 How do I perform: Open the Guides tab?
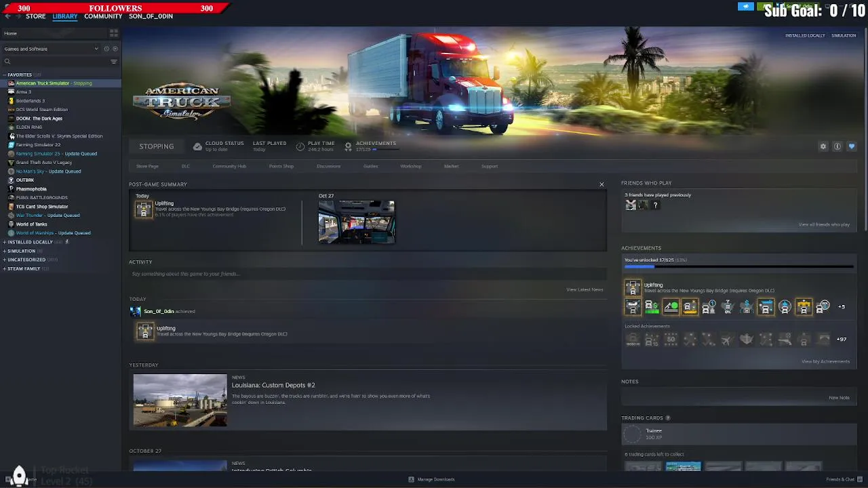(370, 166)
